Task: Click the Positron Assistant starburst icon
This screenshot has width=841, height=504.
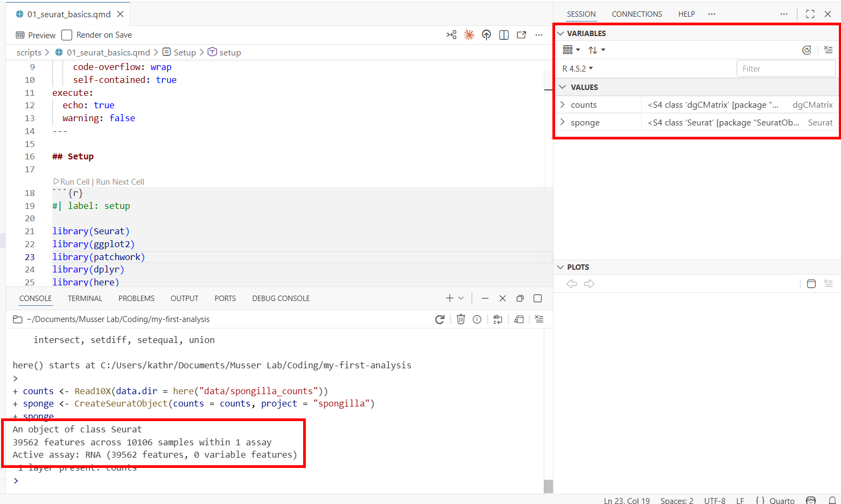Action: 469,35
